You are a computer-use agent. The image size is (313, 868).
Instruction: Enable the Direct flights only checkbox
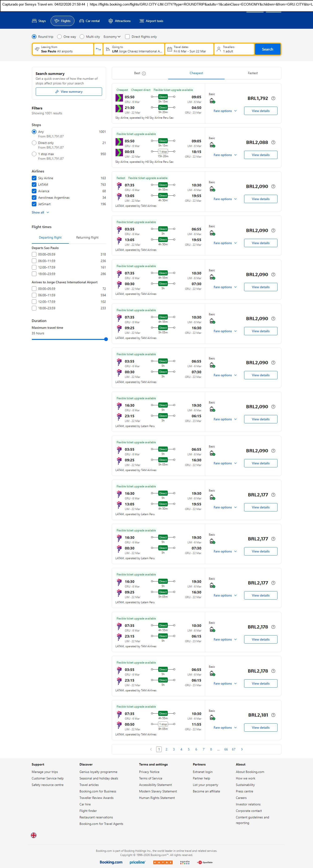[x=127, y=37]
